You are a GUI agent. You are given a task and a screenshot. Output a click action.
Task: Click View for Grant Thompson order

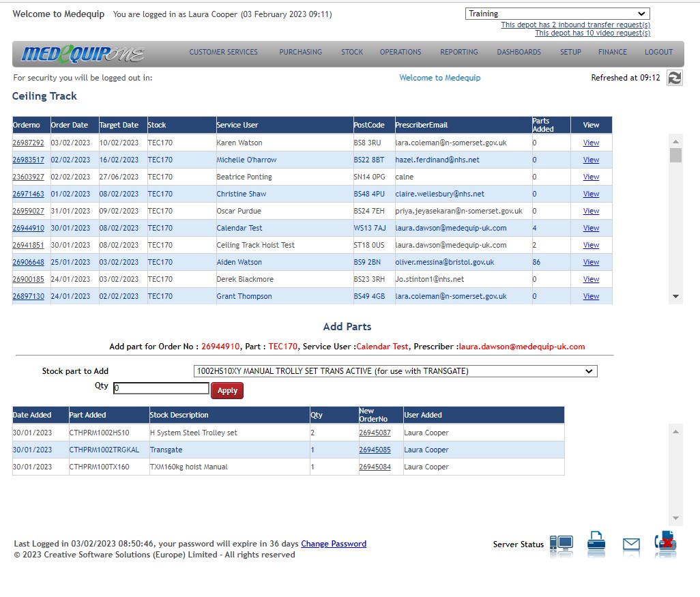click(591, 296)
